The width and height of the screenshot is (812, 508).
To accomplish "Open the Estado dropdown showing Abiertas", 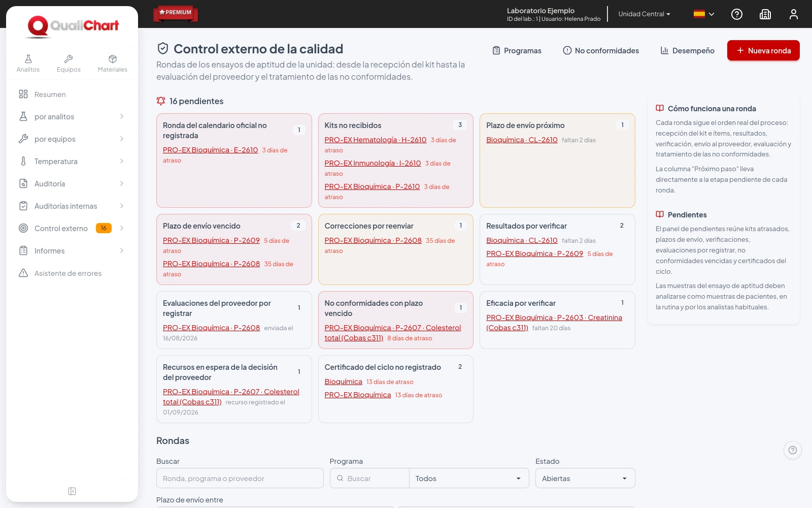I will [585, 479].
